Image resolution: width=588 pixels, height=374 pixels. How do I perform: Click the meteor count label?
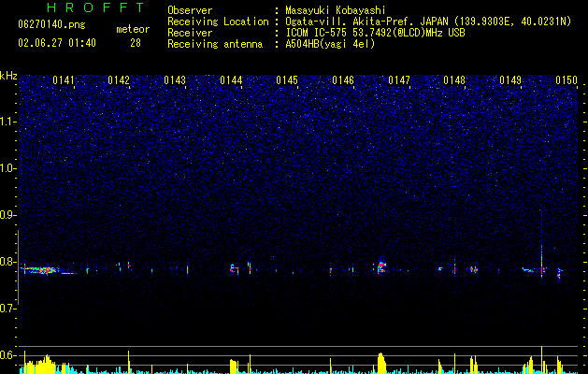[x=133, y=29]
